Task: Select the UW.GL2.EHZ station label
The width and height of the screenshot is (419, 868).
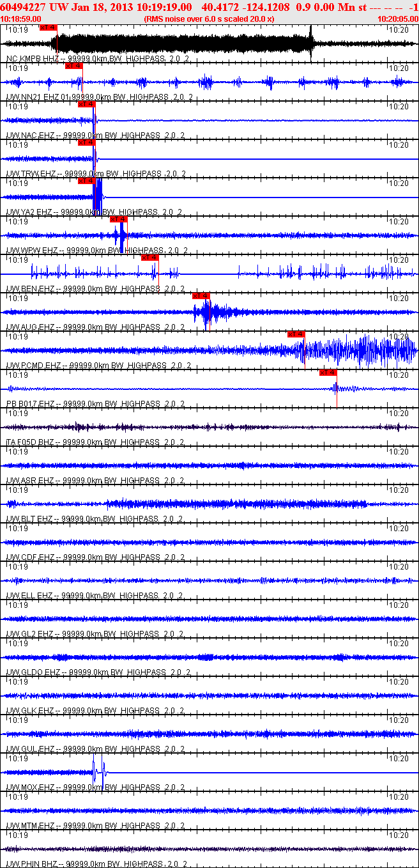Action: (96, 634)
